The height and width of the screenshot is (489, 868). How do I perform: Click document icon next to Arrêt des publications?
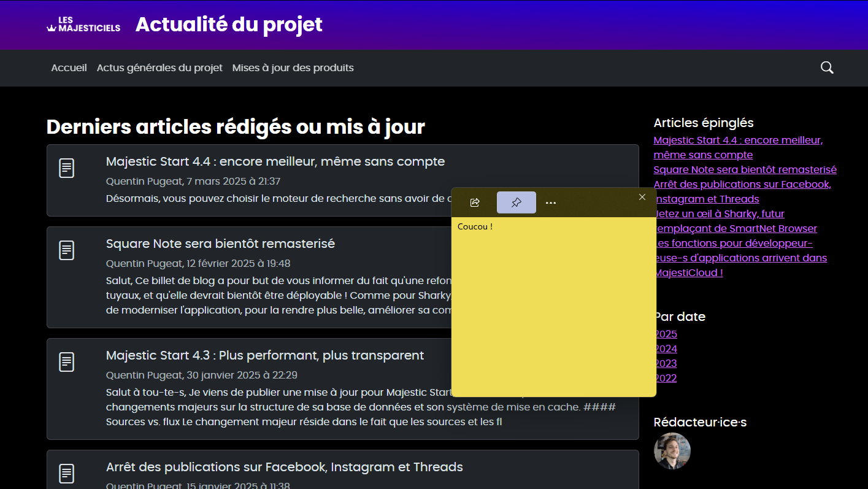(67, 474)
